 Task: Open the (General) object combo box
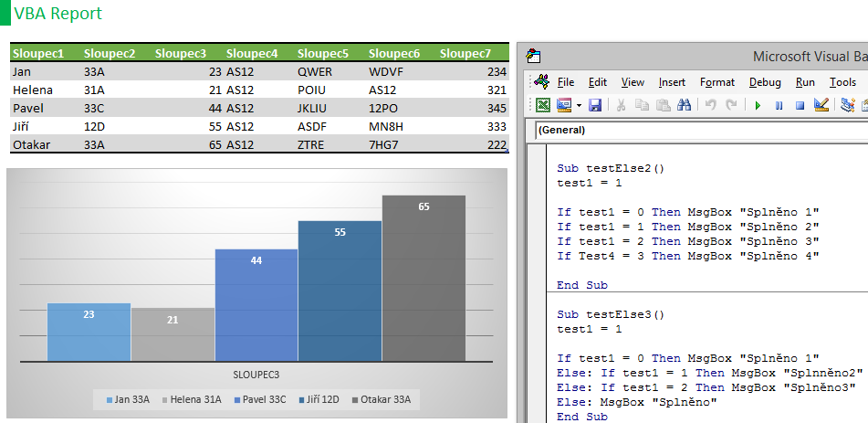click(701, 131)
